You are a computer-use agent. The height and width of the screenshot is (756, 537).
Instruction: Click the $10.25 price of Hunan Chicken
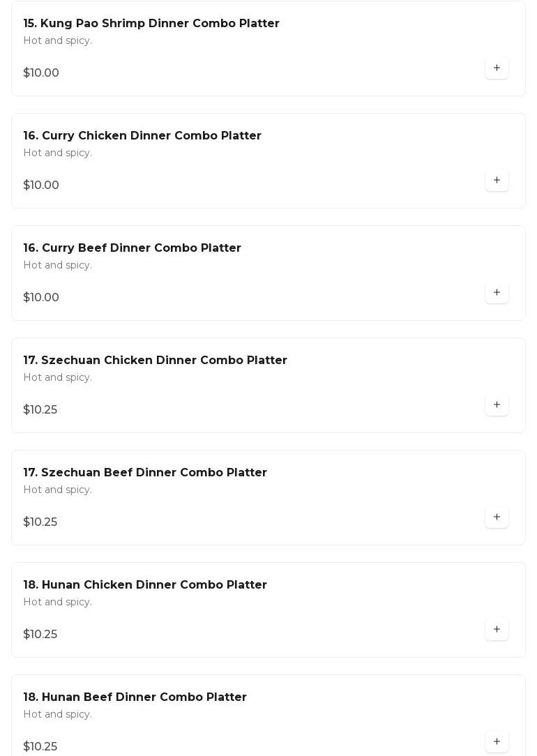point(40,635)
